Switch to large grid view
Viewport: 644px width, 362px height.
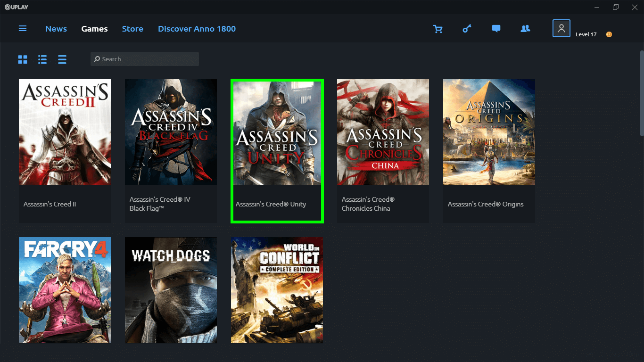click(23, 59)
